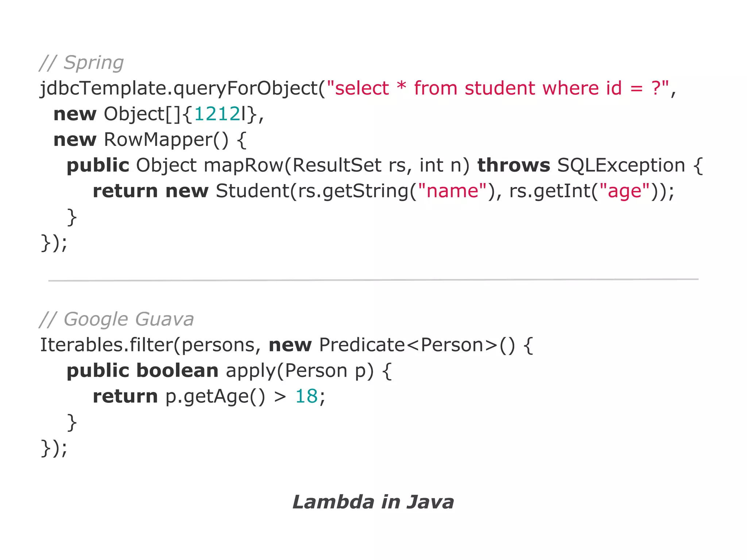Click the Student constructor call

coord(252,191)
